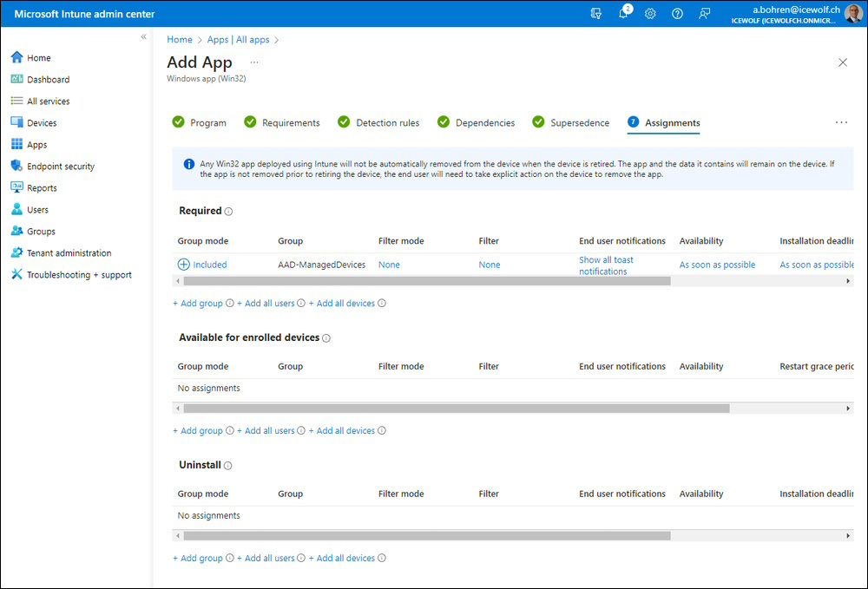Click Add group under Uninstall section
This screenshot has height=589, width=868.
201,559
